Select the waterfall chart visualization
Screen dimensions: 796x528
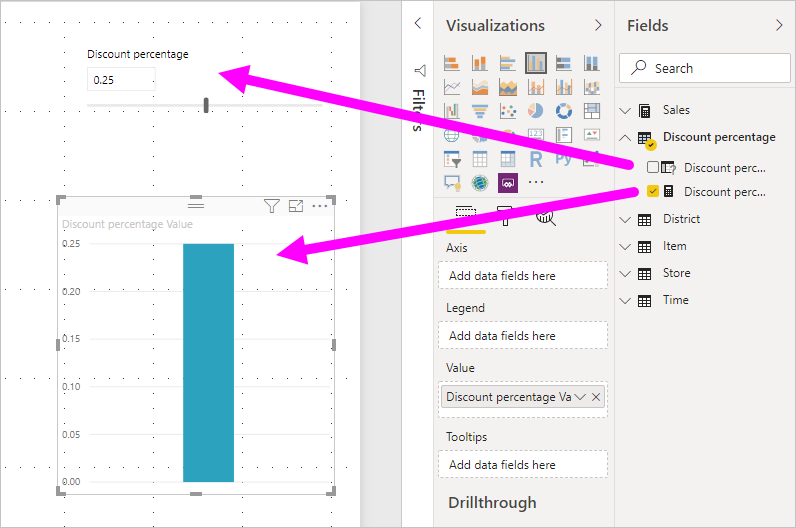(452, 111)
